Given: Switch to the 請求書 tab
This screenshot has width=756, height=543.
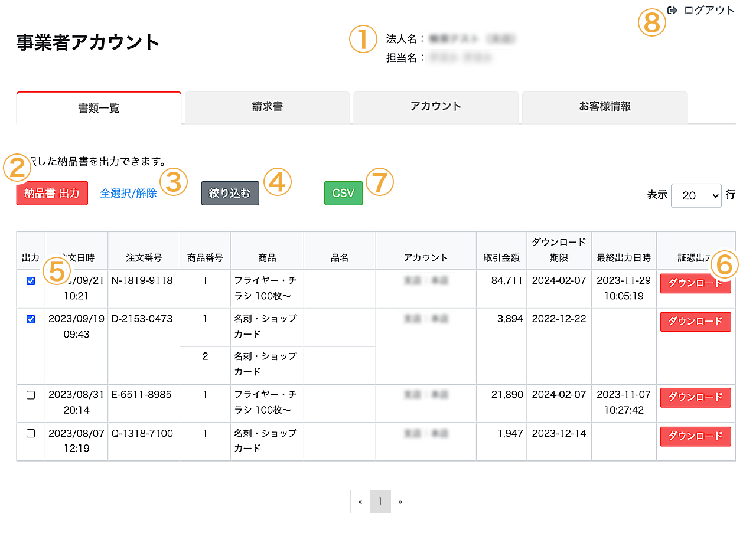Looking at the screenshot, I should pyautogui.click(x=267, y=107).
